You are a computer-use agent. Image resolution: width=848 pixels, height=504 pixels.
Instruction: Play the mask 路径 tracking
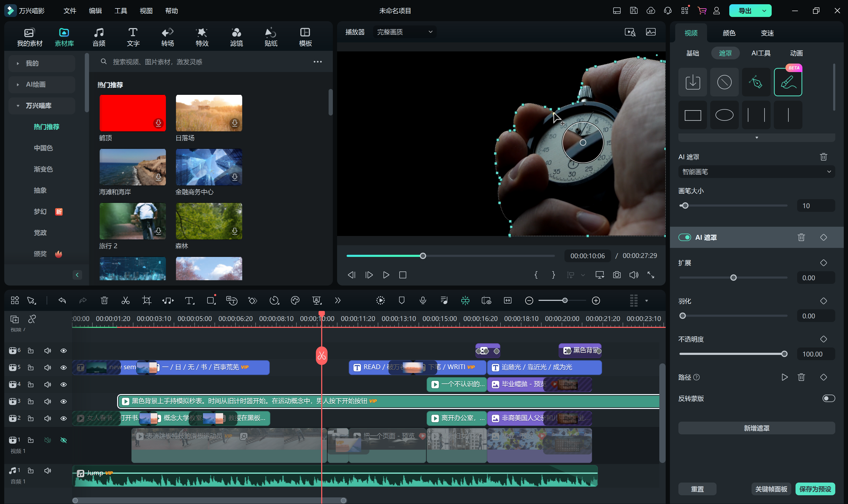point(784,377)
